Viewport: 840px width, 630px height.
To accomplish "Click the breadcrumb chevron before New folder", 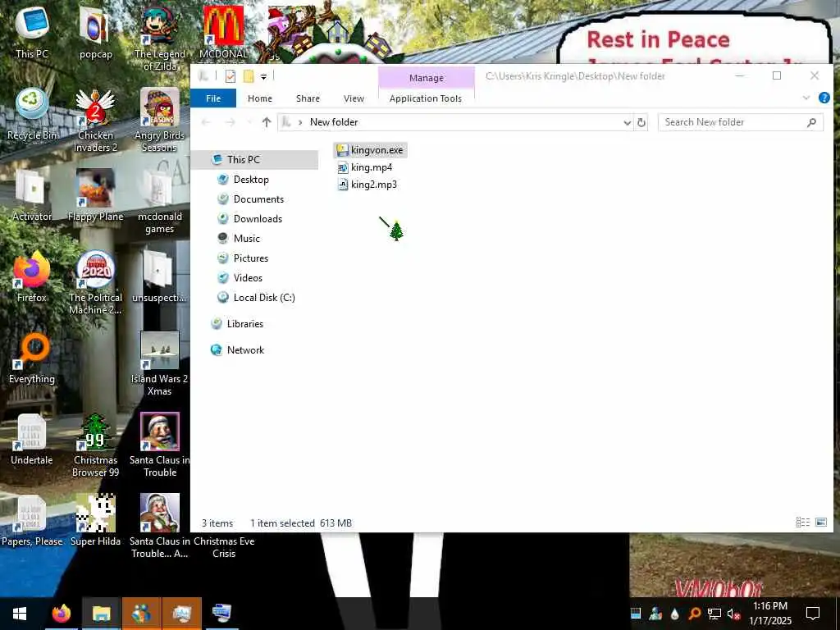I will 300,123.
